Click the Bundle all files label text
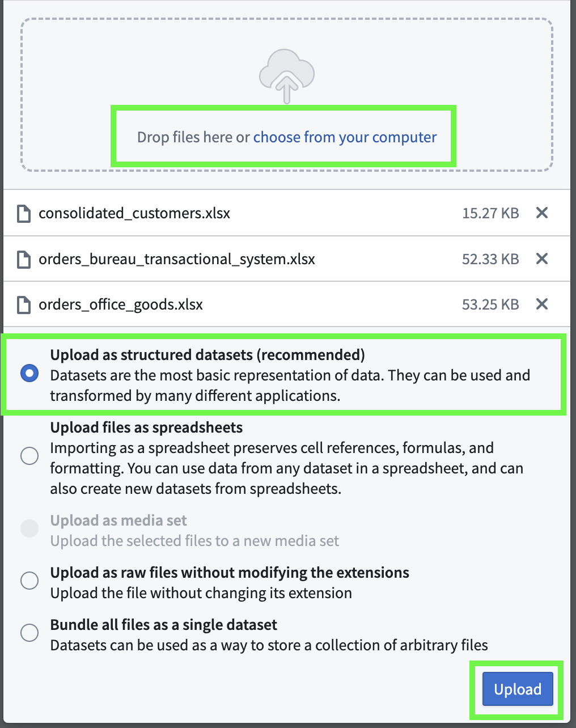Screen dimensions: 576x728 [x=164, y=625]
